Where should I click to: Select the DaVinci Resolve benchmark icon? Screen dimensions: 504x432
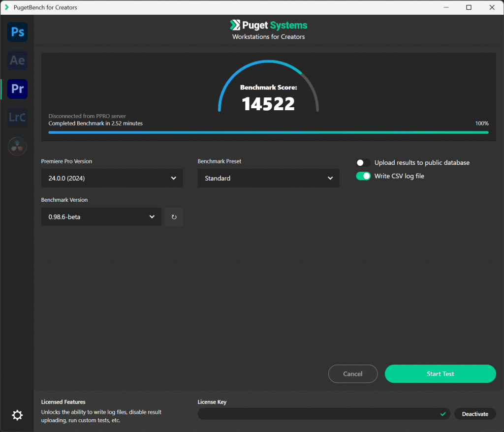(x=18, y=146)
